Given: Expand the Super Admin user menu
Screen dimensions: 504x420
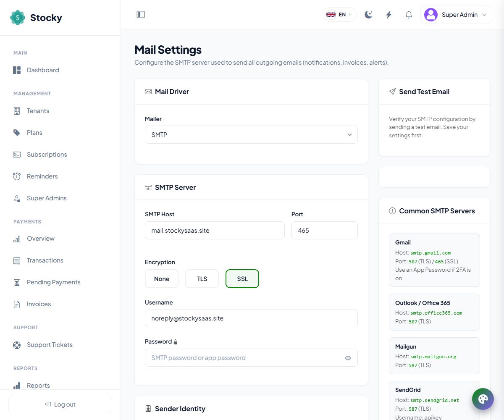Looking at the screenshot, I should pyautogui.click(x=456, y=15).
